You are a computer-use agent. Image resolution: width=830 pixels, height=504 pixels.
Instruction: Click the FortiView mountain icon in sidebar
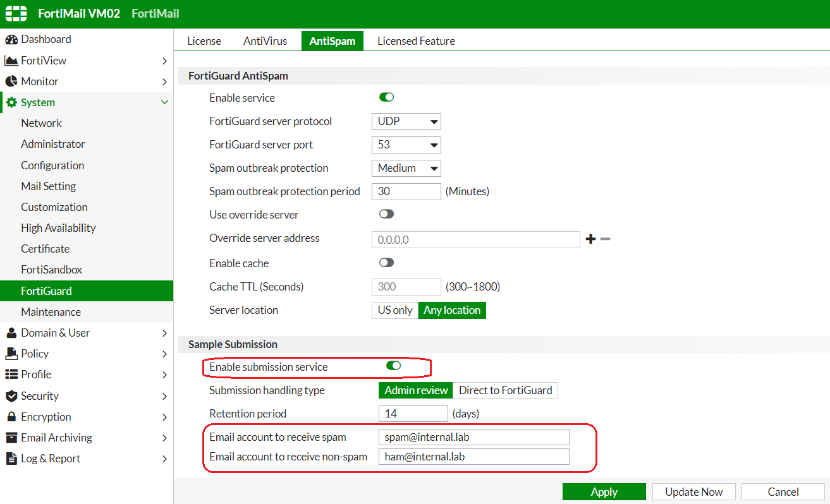13,60
